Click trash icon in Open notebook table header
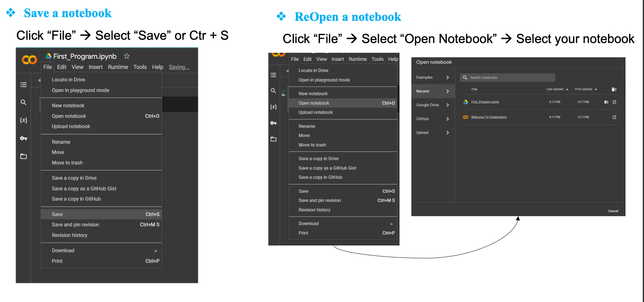This screenshot has height=302, width=644. click(614, 89)
